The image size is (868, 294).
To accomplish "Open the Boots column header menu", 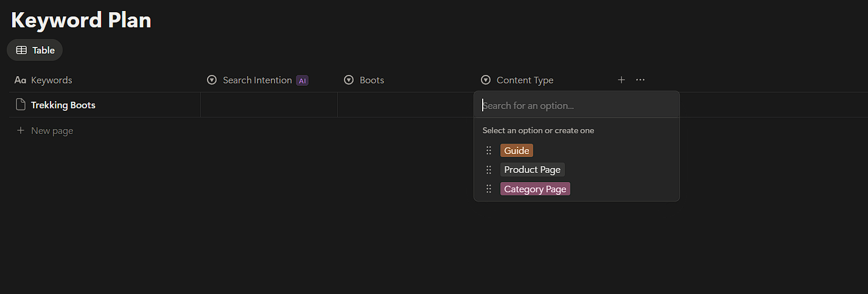I will coord(371,80).
